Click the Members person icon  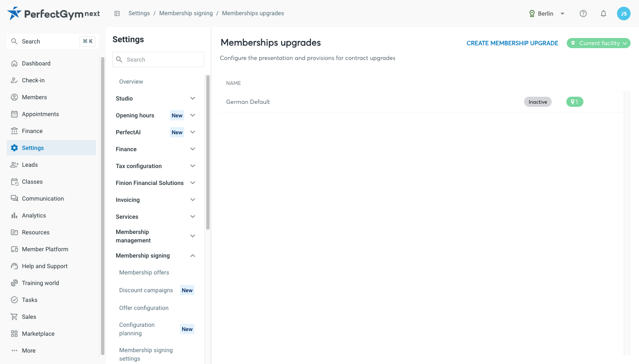pyautogui.click(x=14, y=97)
